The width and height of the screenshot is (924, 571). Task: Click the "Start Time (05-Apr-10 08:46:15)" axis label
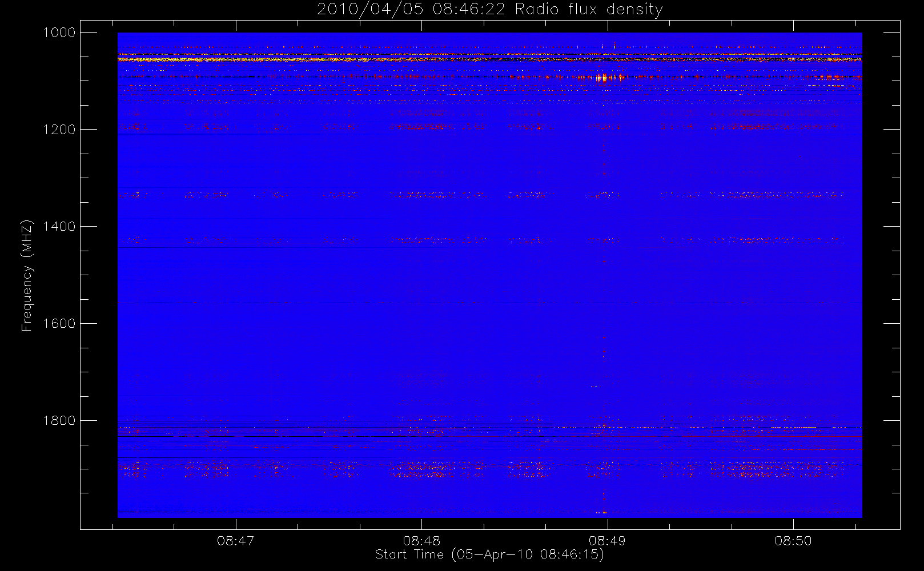(489, 554)
